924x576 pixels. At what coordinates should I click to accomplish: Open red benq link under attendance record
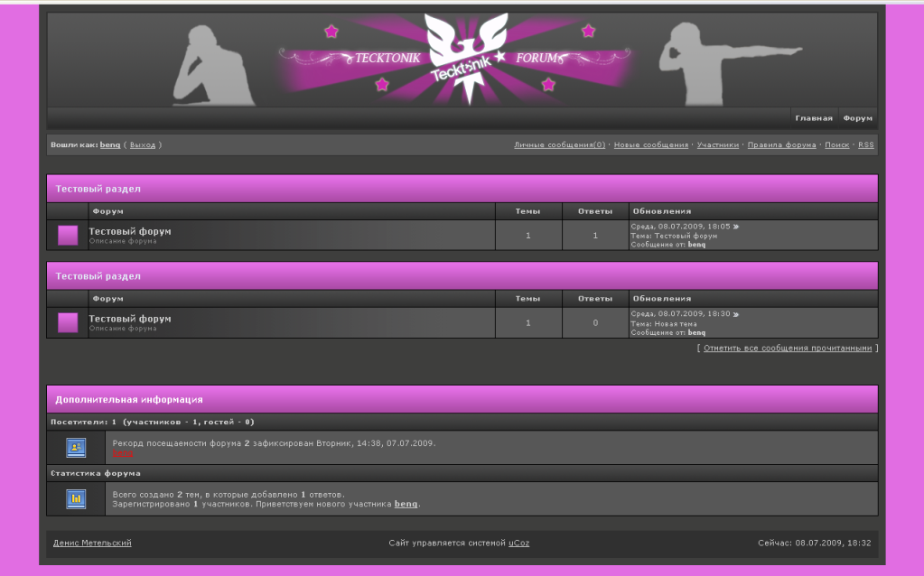123,452
